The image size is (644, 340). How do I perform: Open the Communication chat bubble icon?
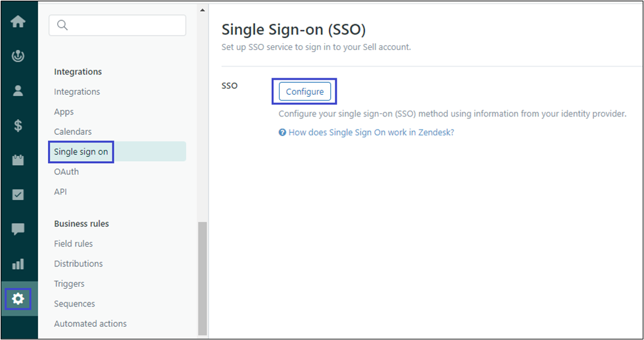(18, 229)
